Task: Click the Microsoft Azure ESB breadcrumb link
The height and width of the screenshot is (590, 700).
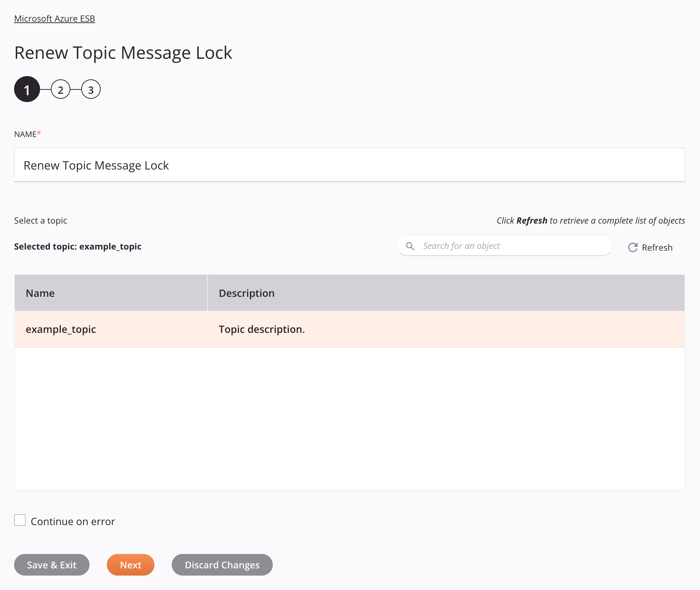Action: (x=54, y=18)
